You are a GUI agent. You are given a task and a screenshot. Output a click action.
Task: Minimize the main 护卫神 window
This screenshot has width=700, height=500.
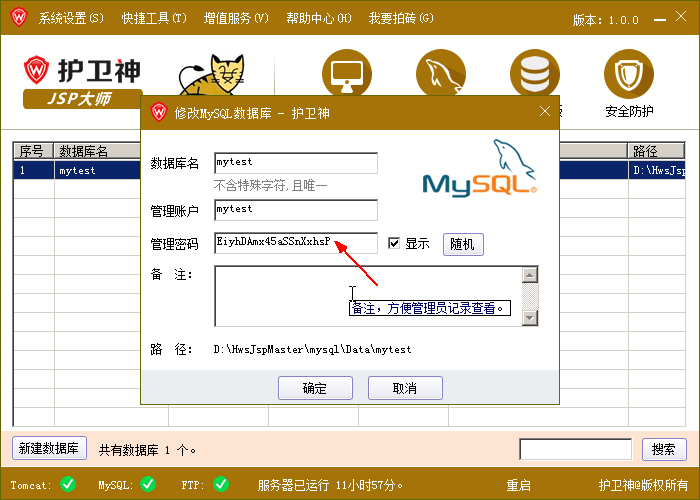tap(659, 19)
